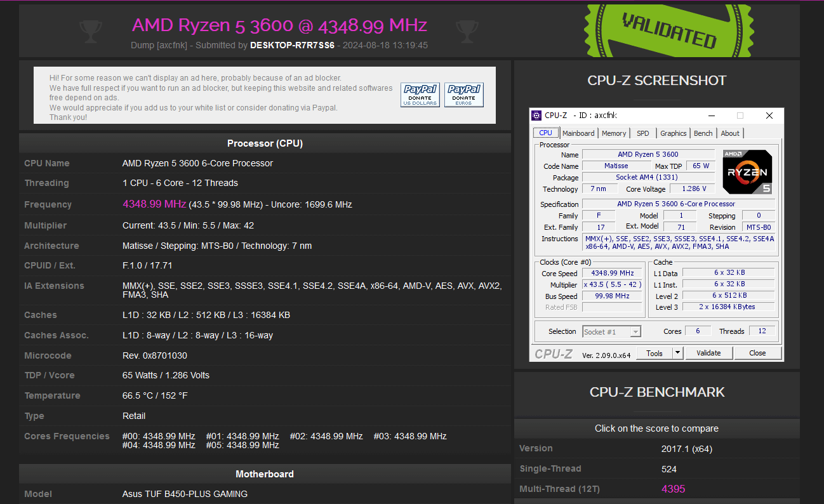824x504 pixels.
Task: Click the AMD Ryzen 5 logo in CPU-Z
Action: tap(747, 171)
